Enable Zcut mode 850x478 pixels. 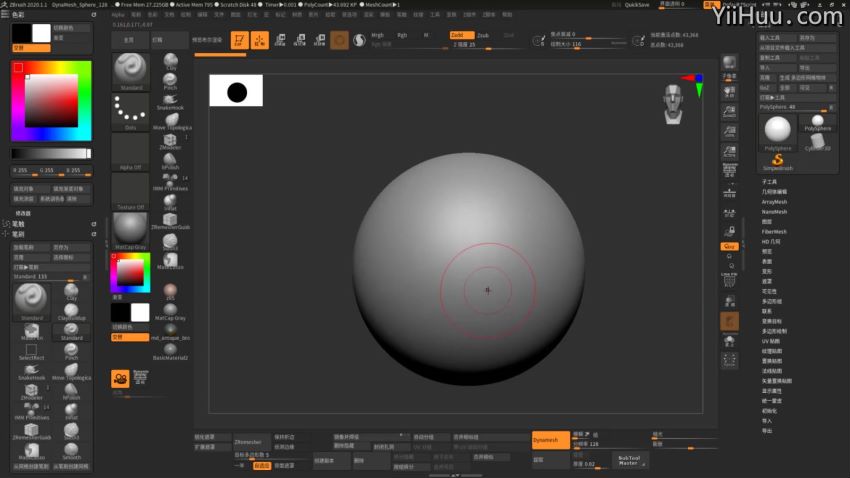point(508,35)
